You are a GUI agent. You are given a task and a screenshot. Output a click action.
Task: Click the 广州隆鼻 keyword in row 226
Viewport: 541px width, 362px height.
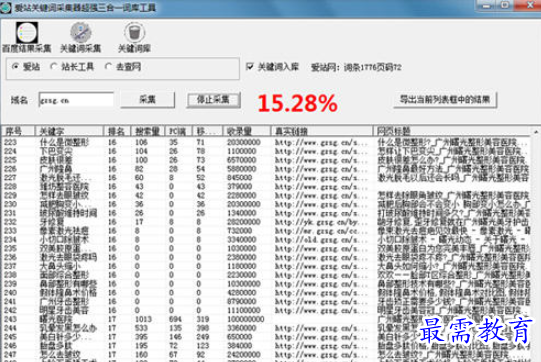[x=56, y=169]
